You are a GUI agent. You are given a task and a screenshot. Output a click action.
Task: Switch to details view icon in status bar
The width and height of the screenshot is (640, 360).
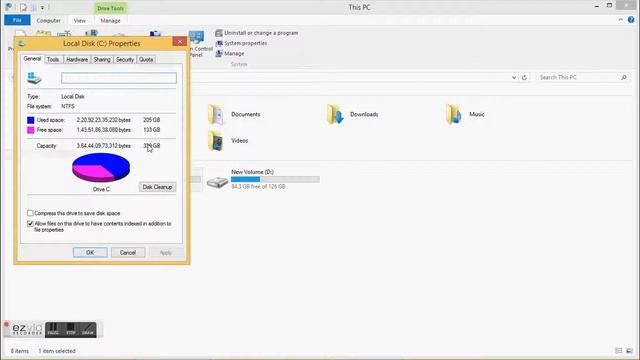click(x=619, y=351)
